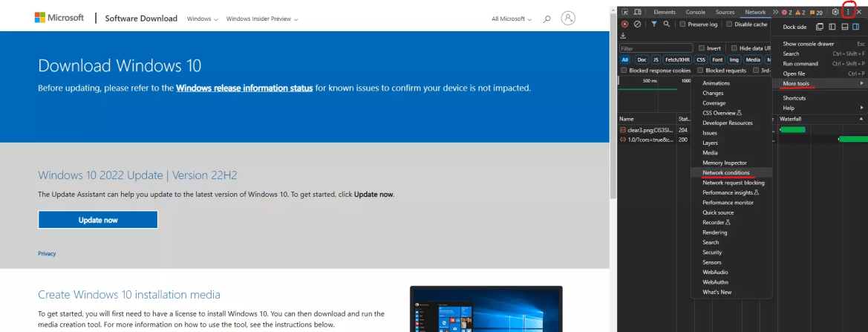This screenshot has height=332, width=868.
Task: Select the Font request type filter
Action: click(x=717, y=59)
